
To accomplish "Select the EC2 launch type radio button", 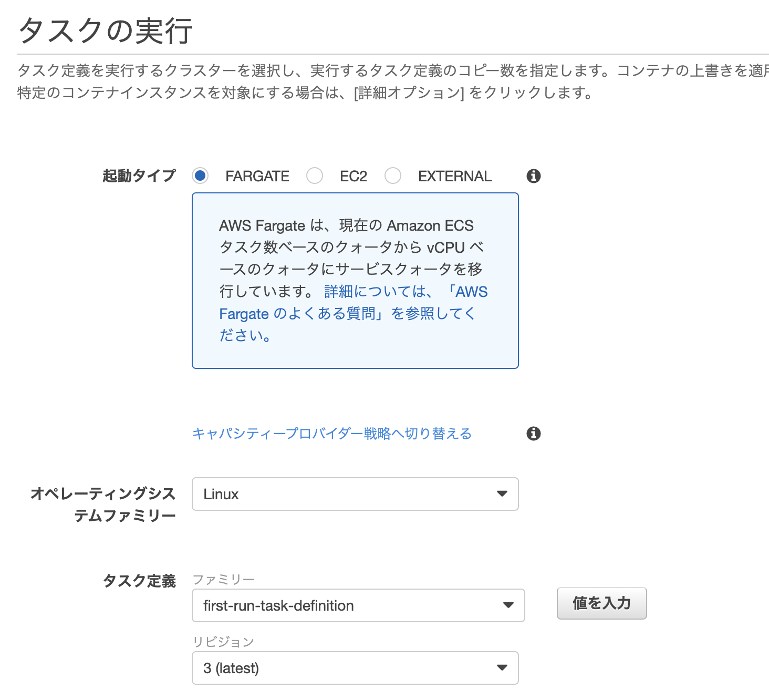I will [315, 176].
